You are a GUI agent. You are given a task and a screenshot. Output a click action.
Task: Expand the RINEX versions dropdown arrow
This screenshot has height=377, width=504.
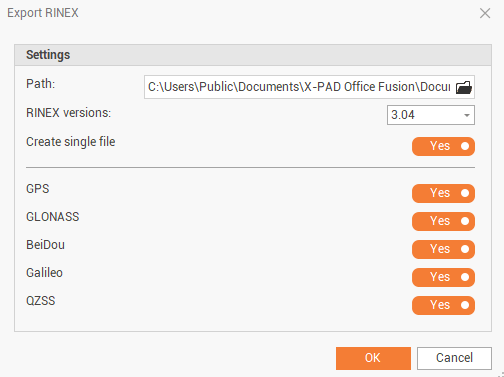(x=467, y=115)
